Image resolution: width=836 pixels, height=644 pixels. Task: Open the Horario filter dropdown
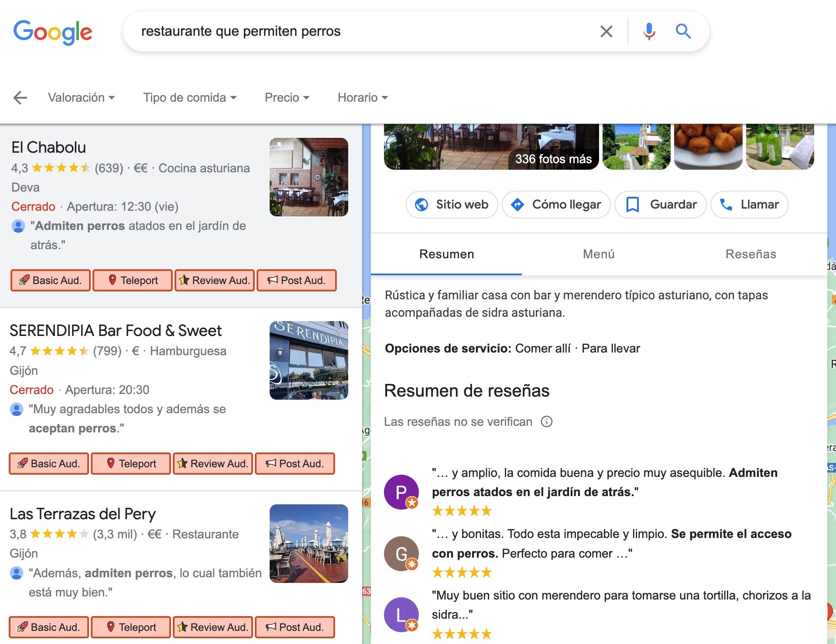[x=363, y=98]
